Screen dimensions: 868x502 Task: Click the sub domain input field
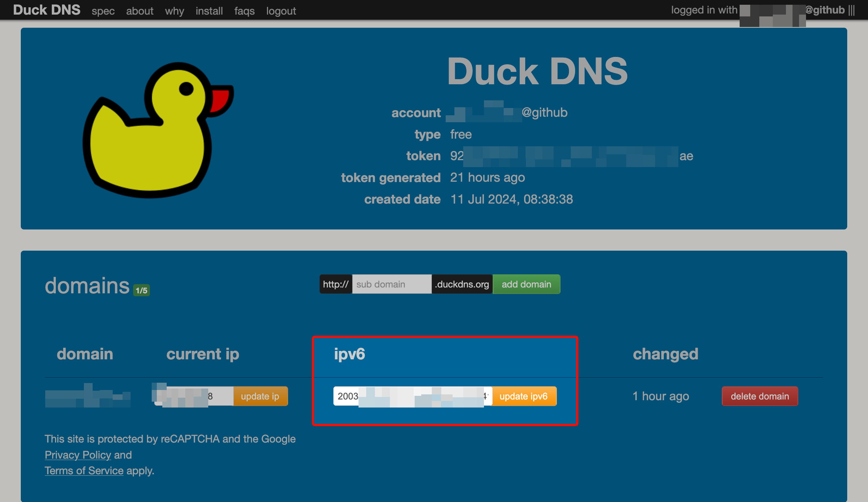coord(391,284)
